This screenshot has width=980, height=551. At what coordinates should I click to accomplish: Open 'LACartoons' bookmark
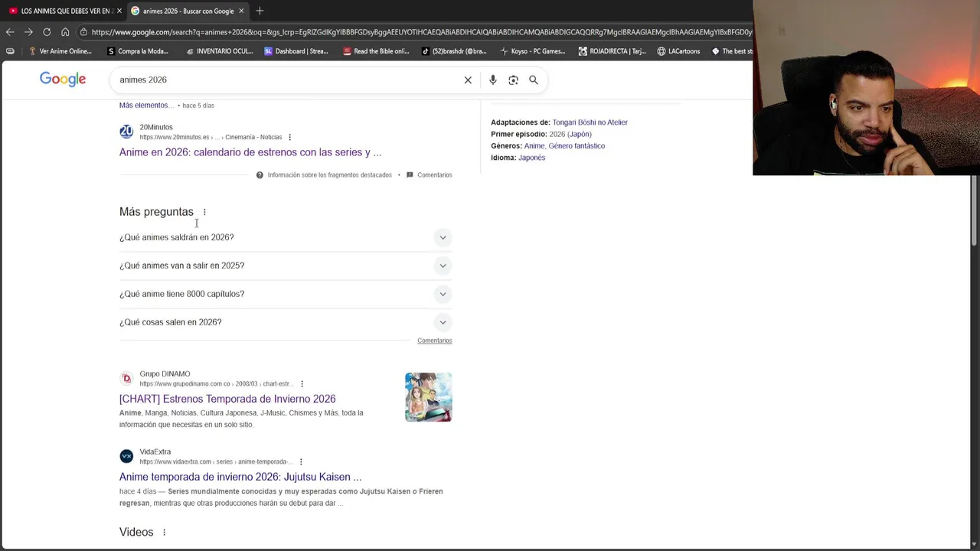[678, 51]
